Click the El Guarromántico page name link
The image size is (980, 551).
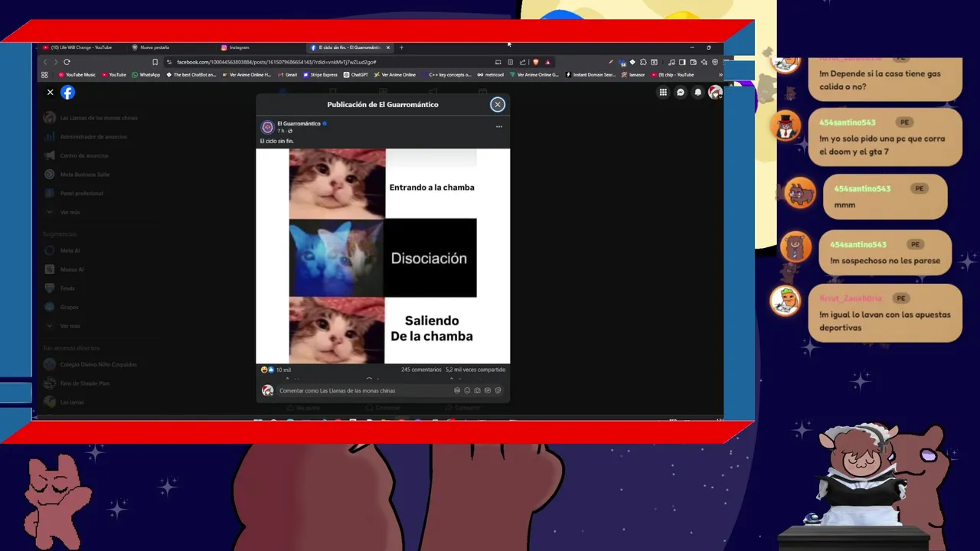[299, 123]
